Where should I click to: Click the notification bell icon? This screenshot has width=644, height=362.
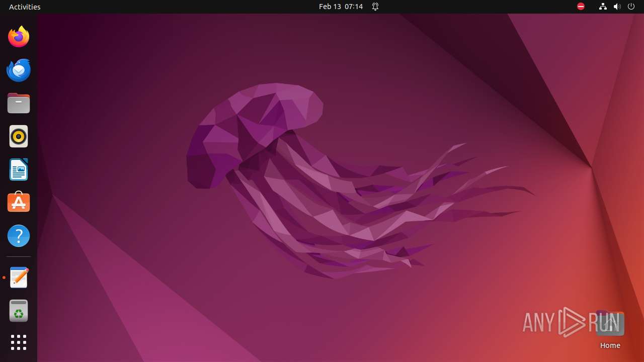click(x=375, y=7)
